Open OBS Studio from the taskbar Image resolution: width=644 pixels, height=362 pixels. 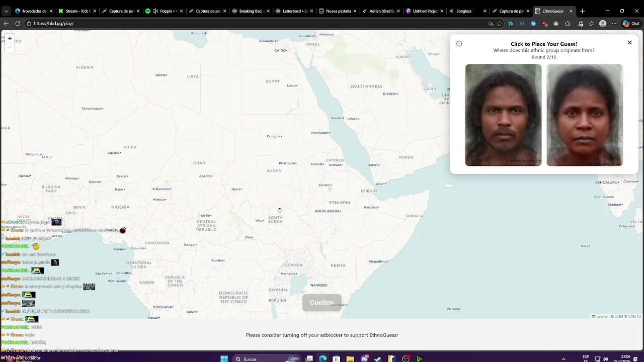tap(406, 359)
